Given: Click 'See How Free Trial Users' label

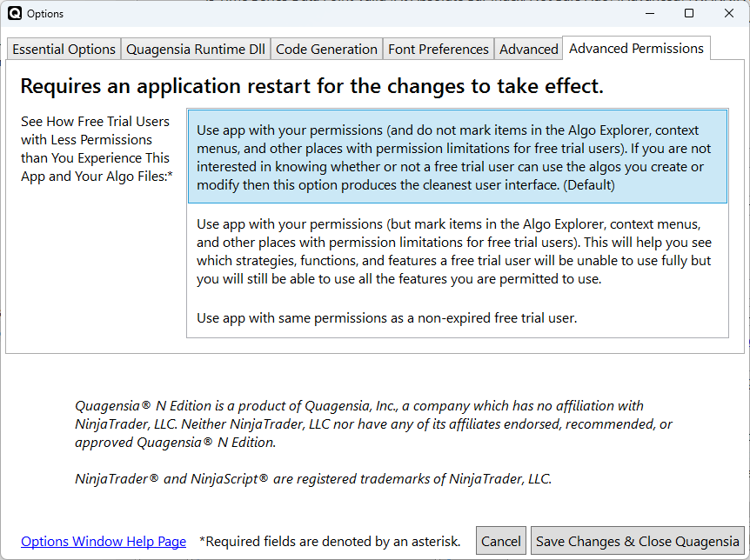Looking at the screenshot, I should point(97,149).
